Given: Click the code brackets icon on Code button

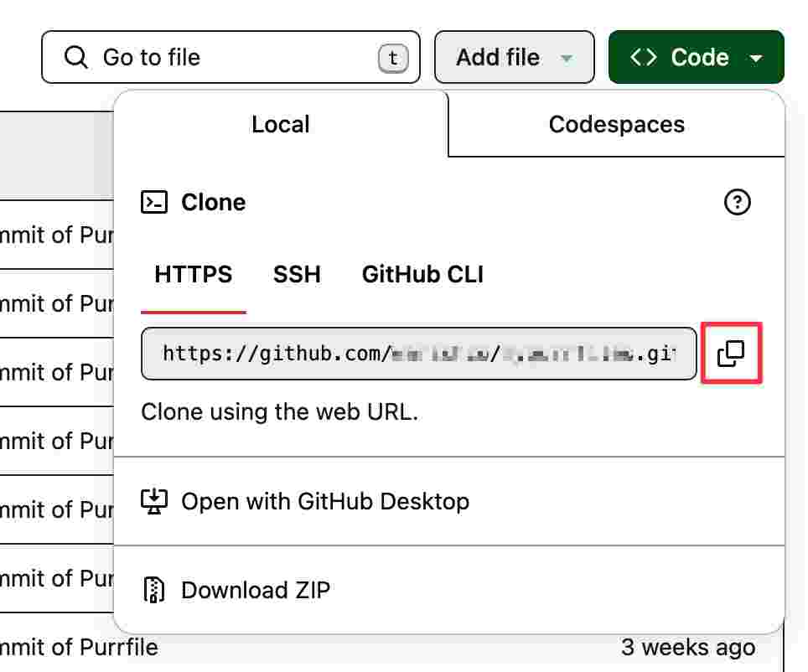Looking at the screenshot, I should [645, 57].
